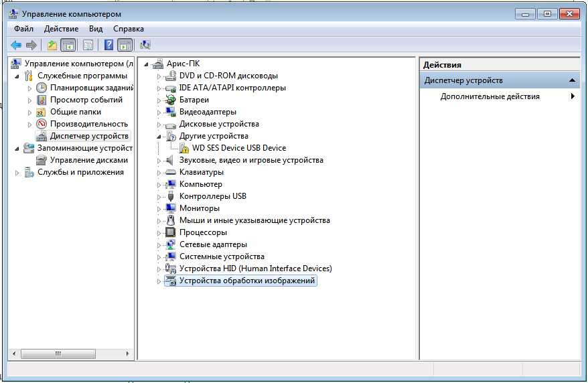This screenshot has height=383, width=588.
Task: Click the Видеоадаптеры category icon
Action: tap(171, 112)
